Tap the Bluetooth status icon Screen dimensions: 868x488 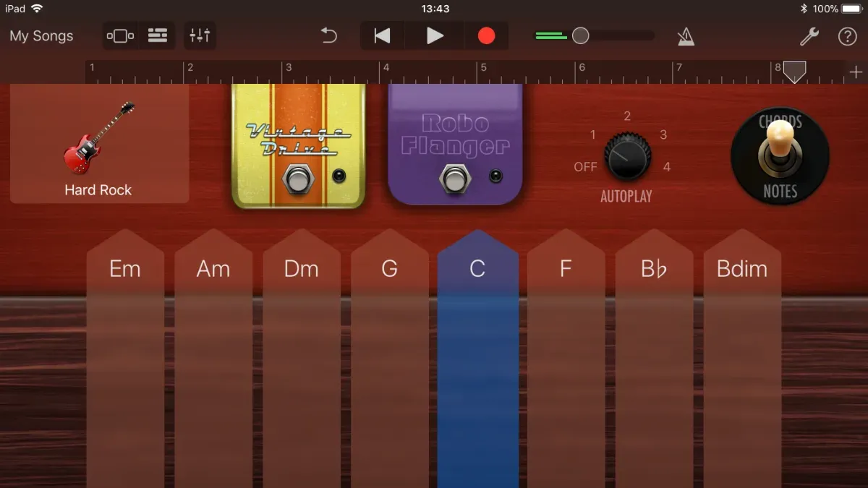coord(803,9)
